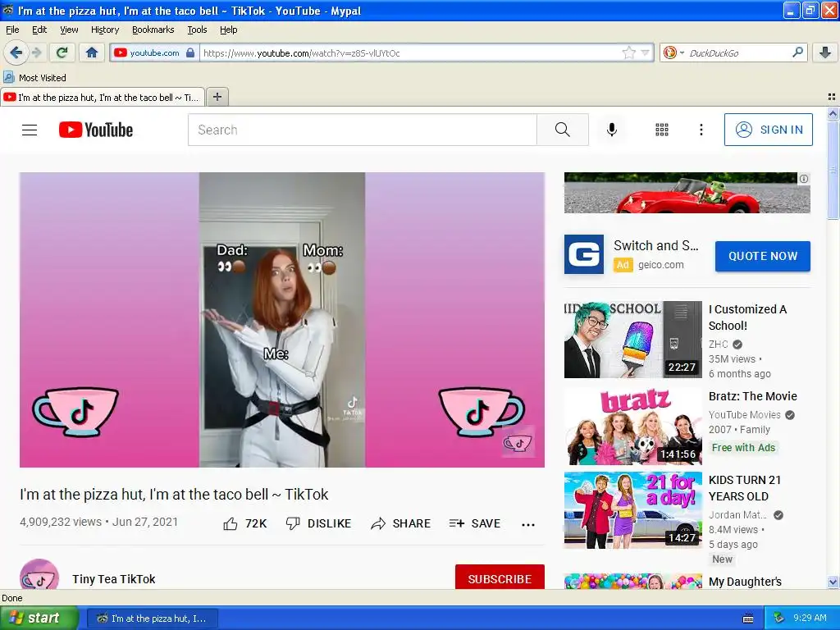Viewport: 840px width, 630px height.
Task: Go back with the browser back arrow
Action: (16, 52)
